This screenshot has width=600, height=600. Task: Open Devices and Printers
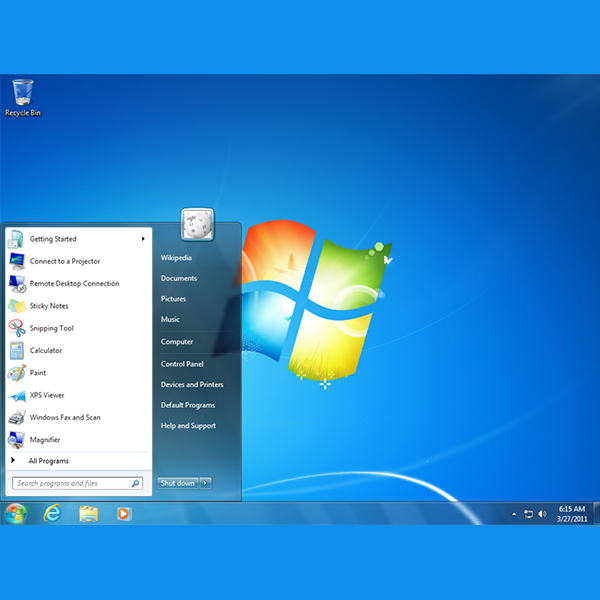[192, 385]
